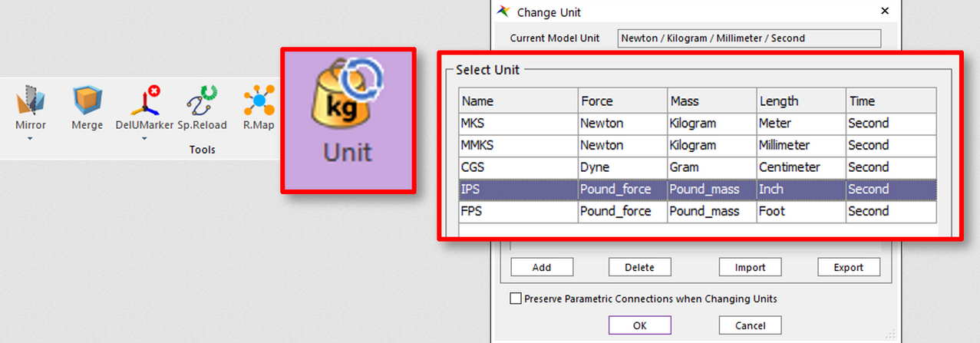Click the Meter length cell
This screenshot has height=343, width=980.
click(x=801, y=124)
